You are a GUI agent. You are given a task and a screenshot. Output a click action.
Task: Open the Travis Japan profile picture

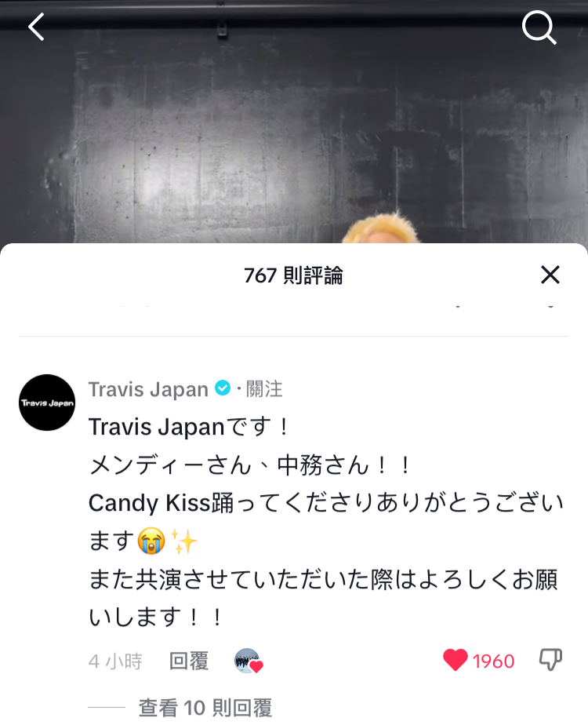pos(47,403)
